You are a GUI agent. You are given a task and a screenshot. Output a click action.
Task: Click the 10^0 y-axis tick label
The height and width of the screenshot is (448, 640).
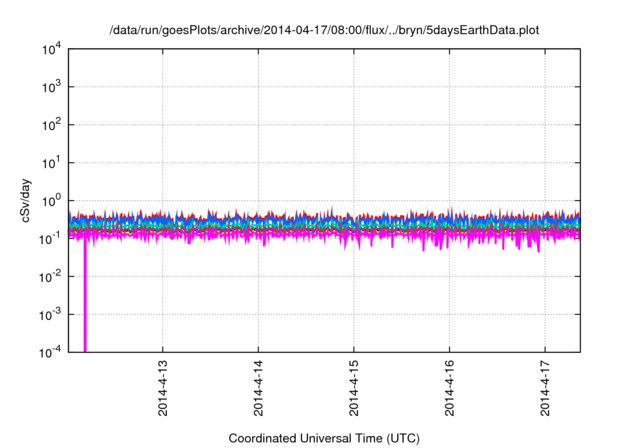pos(51,201)
